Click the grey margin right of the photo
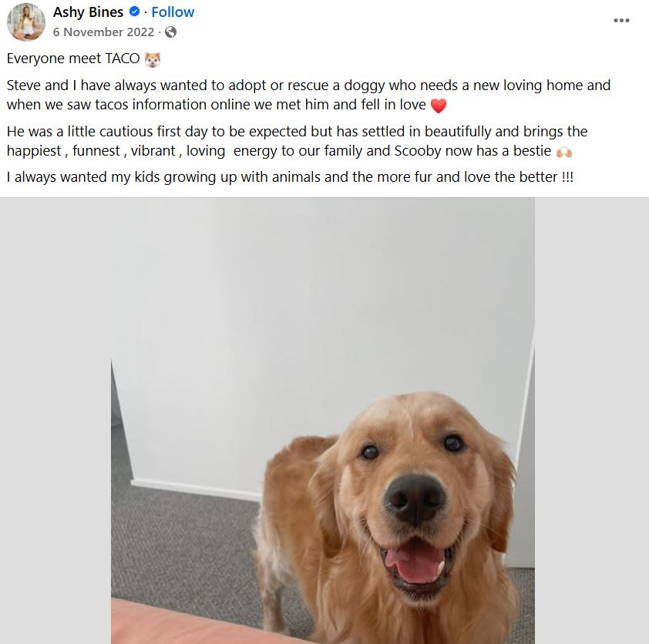This screenshot has width=649, height=644. [592, 421]
